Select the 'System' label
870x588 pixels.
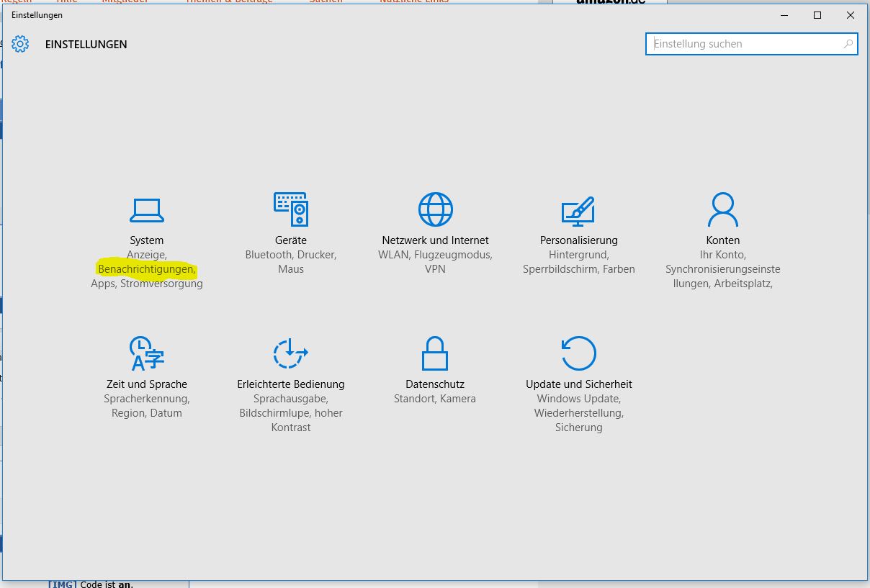click(x=147, y=240)
